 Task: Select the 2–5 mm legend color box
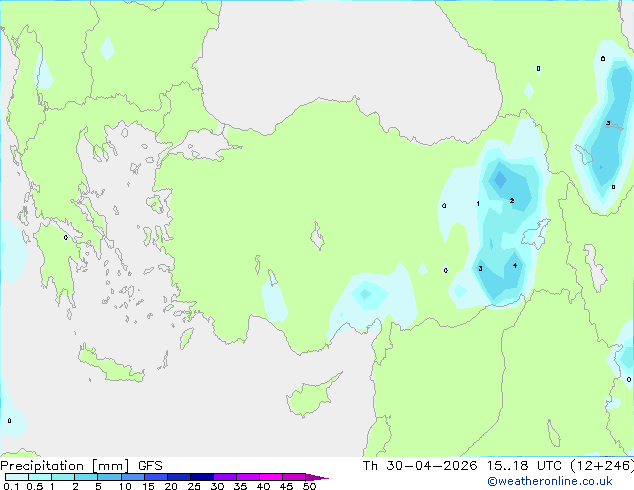point(86,477)
